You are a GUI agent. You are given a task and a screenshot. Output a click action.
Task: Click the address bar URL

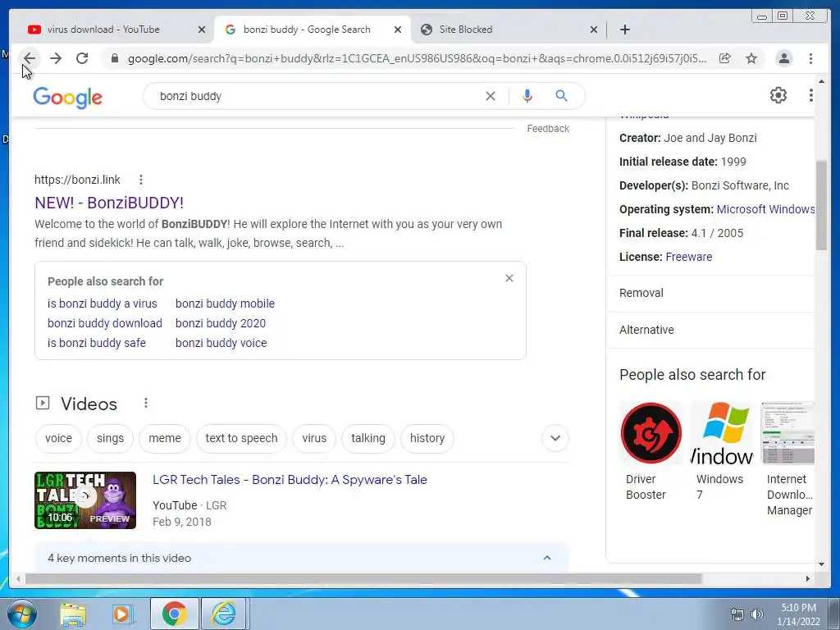pyautogui.click(x=417, y=58)
